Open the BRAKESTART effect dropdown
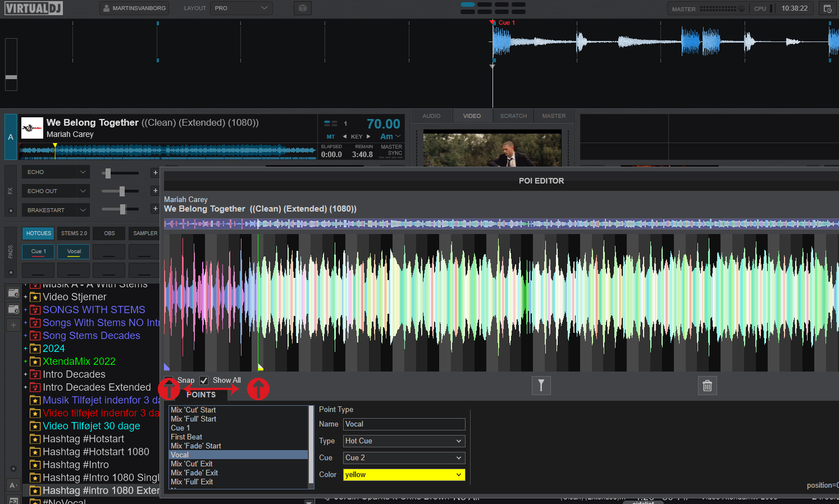This screenshot has height=504, width=839. click(x=56, y=210)
